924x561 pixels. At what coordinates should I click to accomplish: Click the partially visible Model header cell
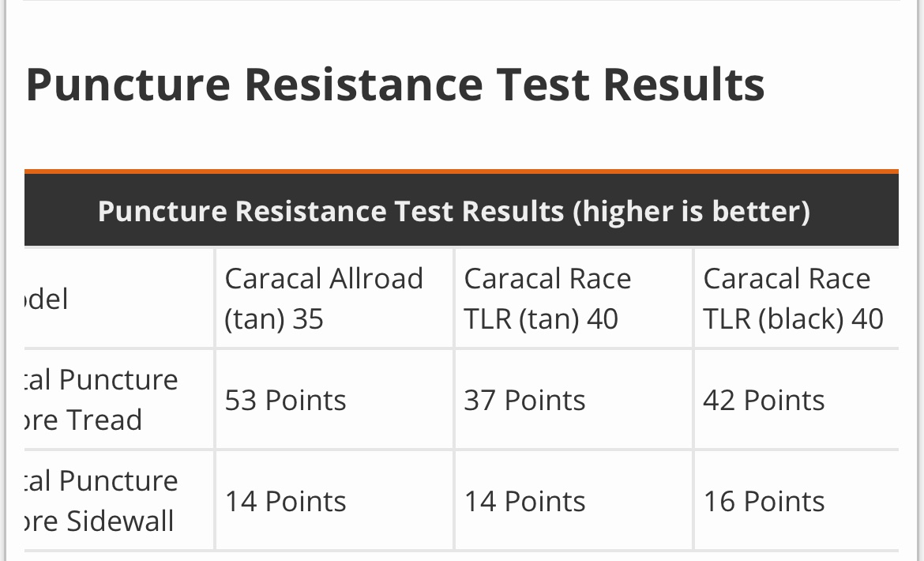tap(47, 299)
